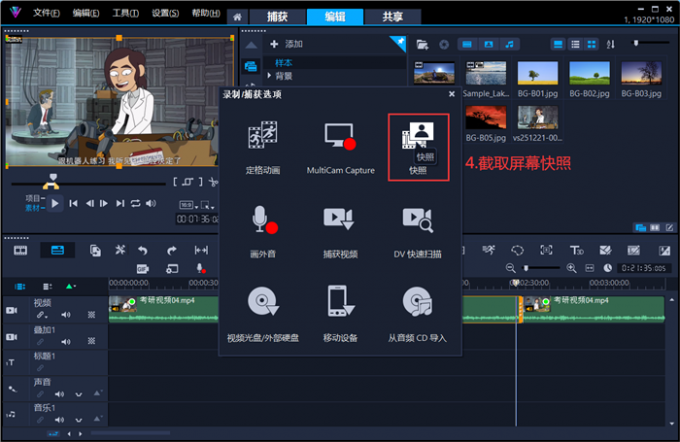Mute the 视频 track
Viewport: 680px width, 442px height.
pos(65,314)
